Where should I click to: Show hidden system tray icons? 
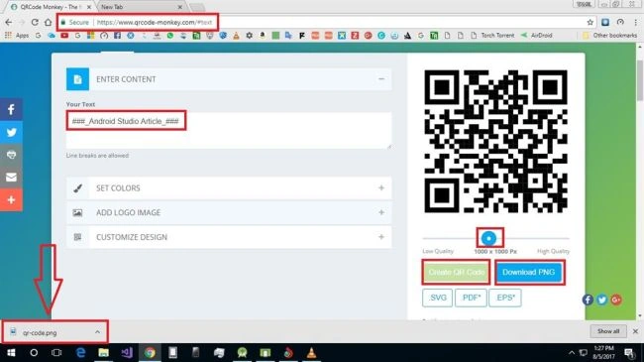572,352
